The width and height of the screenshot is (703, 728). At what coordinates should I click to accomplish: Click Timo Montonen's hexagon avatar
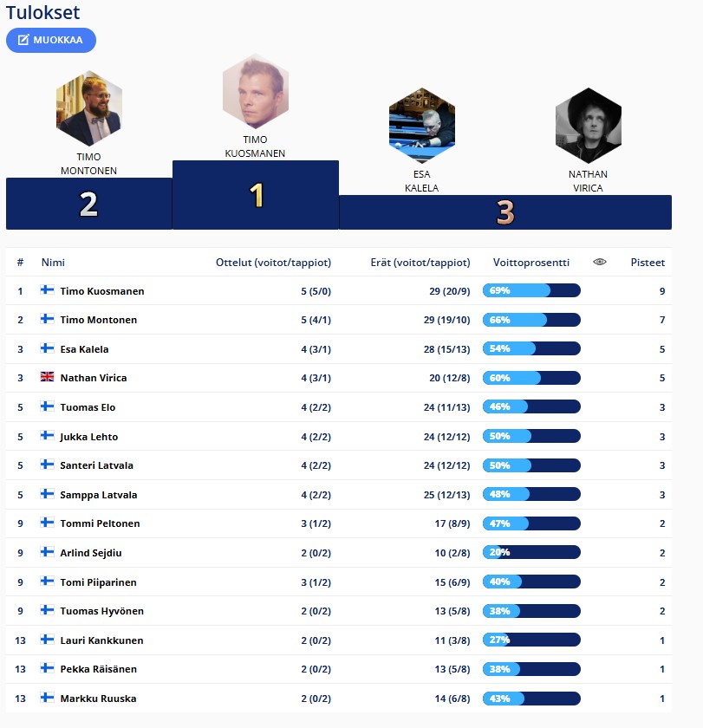88,108
